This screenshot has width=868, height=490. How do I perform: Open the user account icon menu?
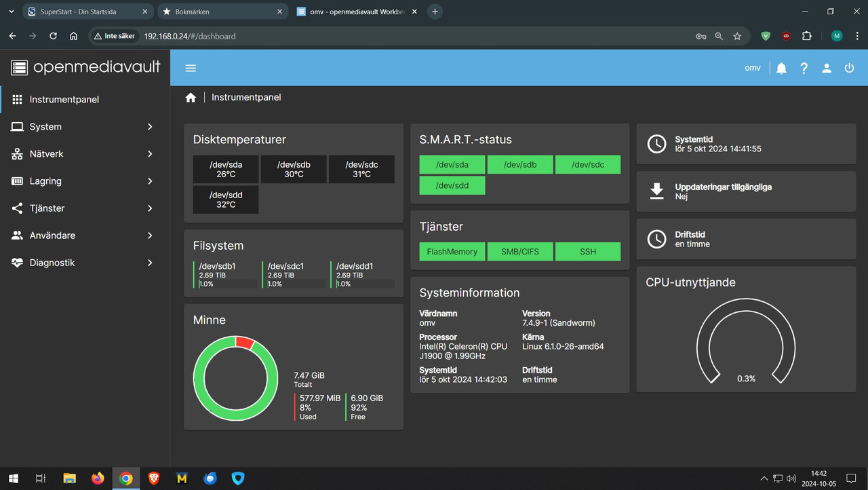point(827,68)
